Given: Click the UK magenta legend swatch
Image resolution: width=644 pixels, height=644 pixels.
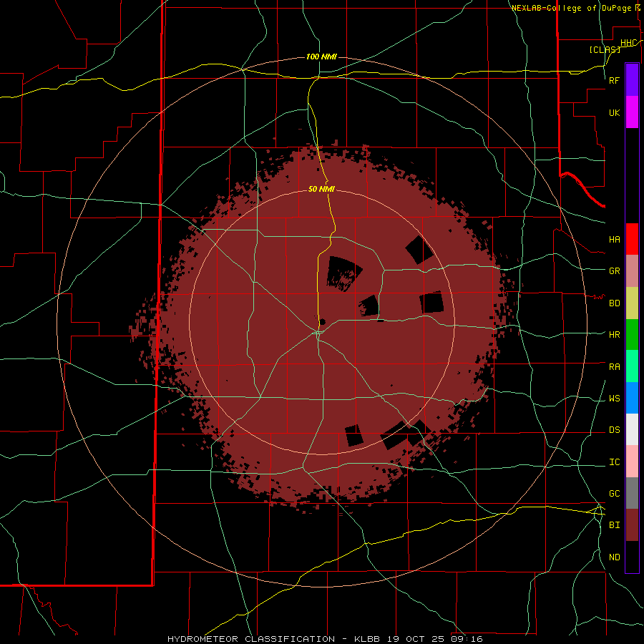Looking at the screenshot, I should tap(632, 112).
